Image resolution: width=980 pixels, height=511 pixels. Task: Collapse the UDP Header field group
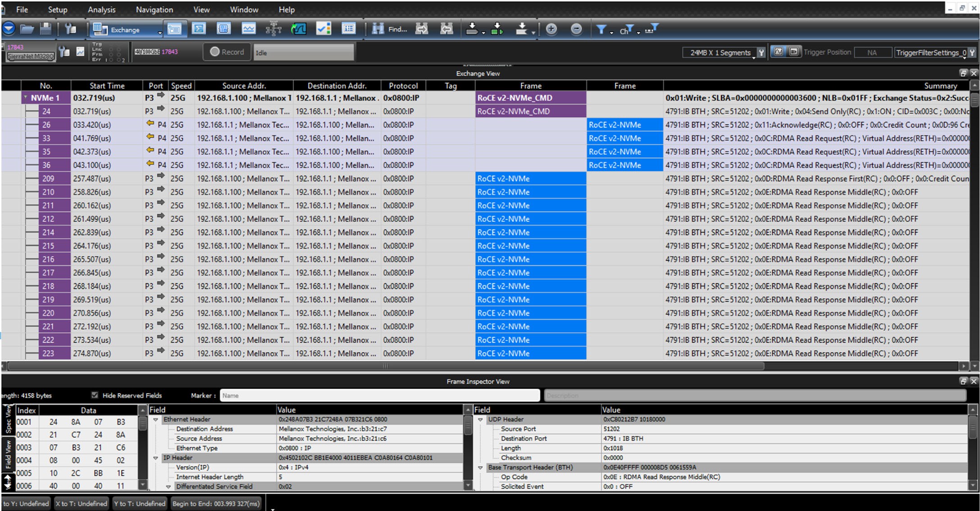pos(480,420)
